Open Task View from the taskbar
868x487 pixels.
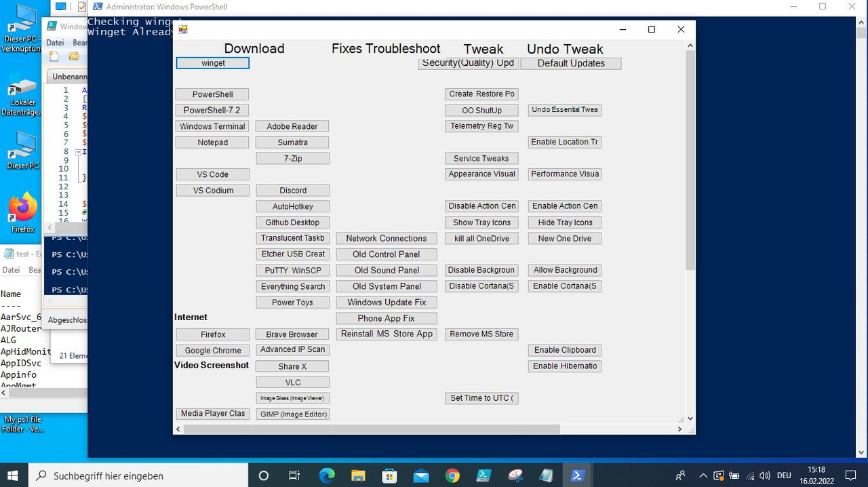(x=294, y=475)
